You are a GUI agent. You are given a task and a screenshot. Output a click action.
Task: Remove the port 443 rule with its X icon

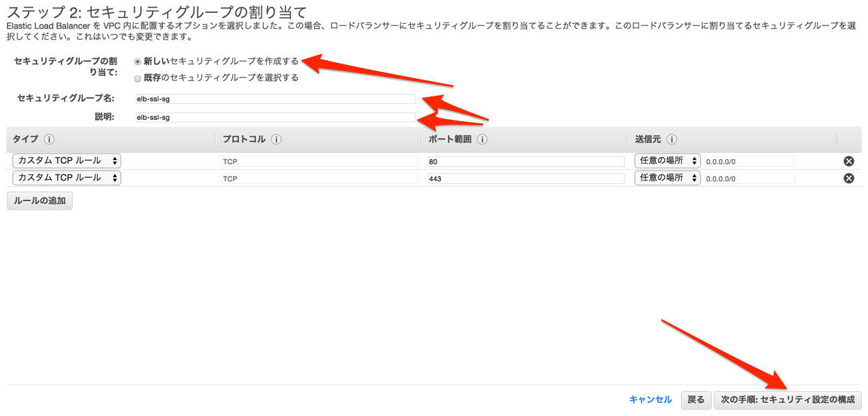tap(848, 178)
